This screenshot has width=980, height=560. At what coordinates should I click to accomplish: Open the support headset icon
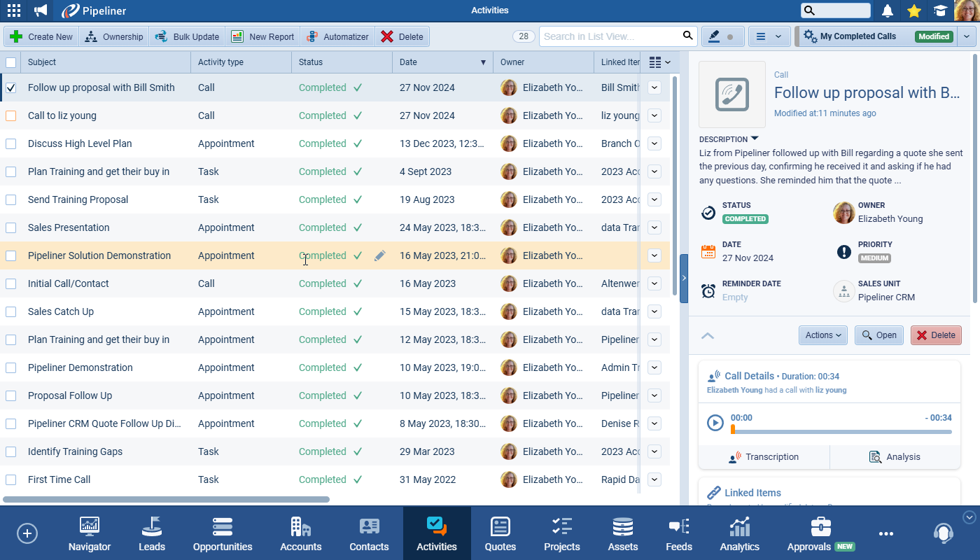[943, 533]
